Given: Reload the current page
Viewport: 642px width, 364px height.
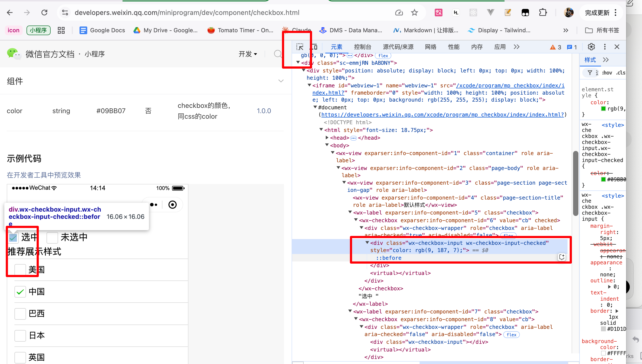Looking at the screenshot, I should (44, 12).
